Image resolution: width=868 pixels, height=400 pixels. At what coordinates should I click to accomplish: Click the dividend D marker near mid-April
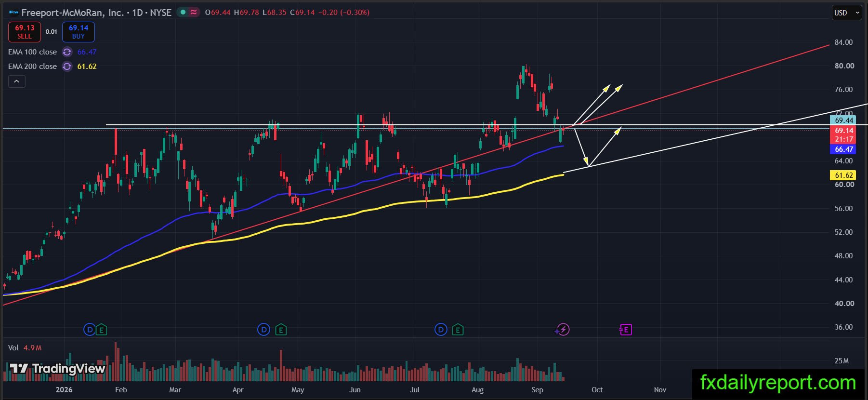coord(263,330)
